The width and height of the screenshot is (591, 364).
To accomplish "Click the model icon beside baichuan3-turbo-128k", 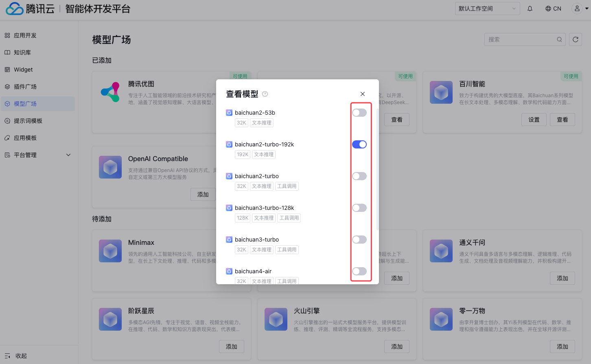I will coord(229,208).
